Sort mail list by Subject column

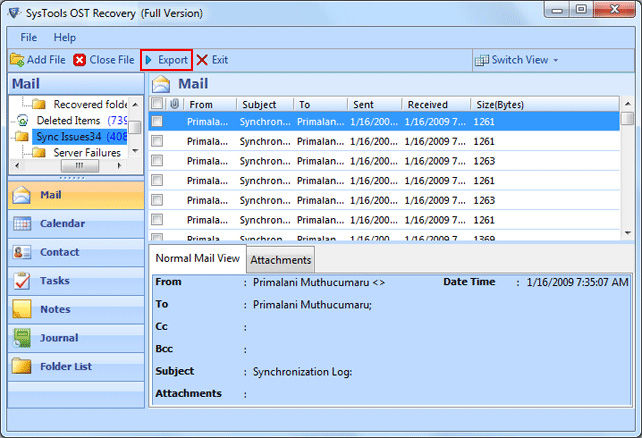(257, 104)
